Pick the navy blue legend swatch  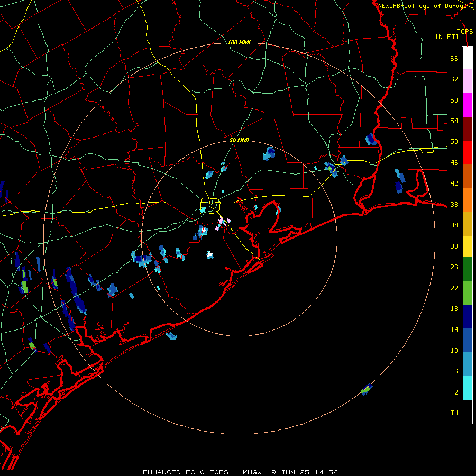467,317
